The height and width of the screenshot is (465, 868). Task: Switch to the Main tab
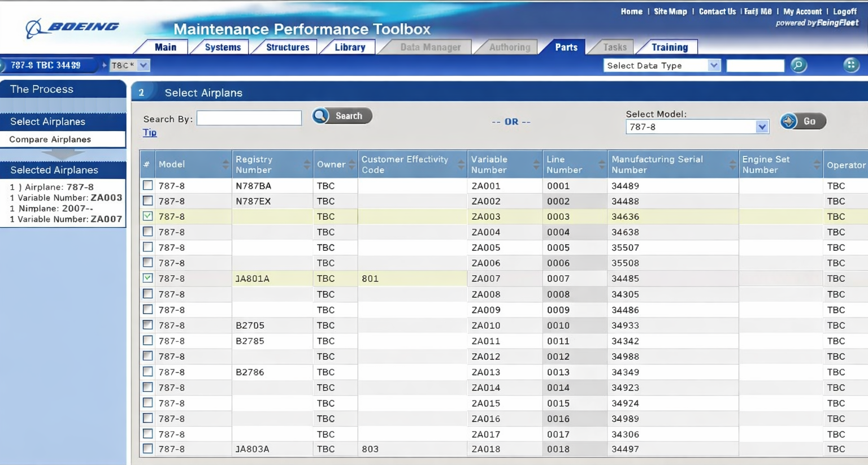coord(166,47)
